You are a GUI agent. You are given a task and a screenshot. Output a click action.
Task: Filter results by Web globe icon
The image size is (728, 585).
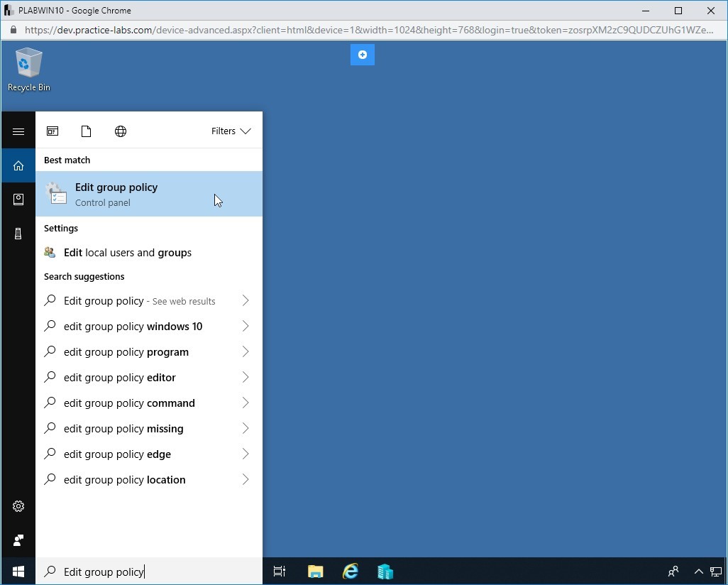[x=120, y=131]
